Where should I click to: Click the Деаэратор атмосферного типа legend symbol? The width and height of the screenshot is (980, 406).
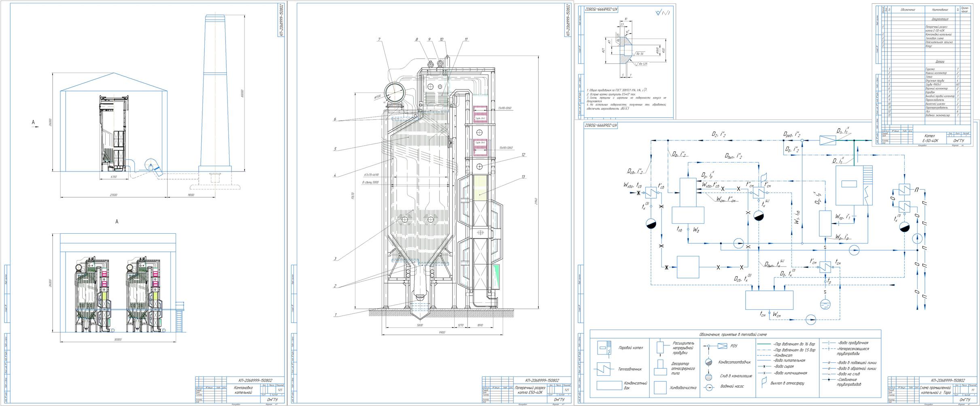pos(661,368)
